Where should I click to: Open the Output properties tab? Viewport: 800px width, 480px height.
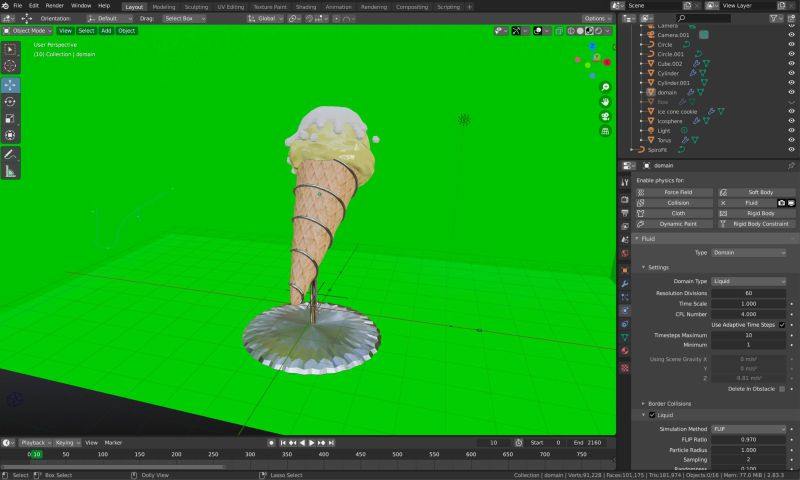click(x=625, y=213)
